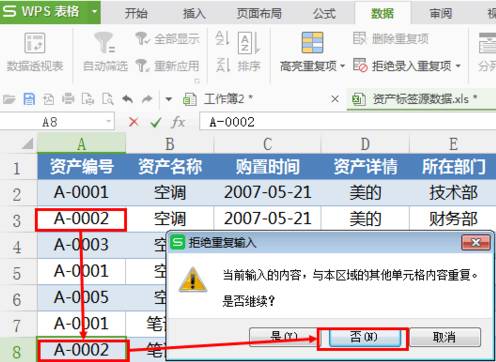Click the formula bar input showing A-0002
The width and height of the screenshot is (496, 362).
point(347,122)
